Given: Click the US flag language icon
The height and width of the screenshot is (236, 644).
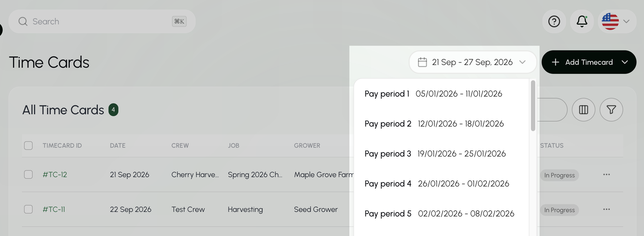Looking at the screenshot, I should (x=610, y=21).
